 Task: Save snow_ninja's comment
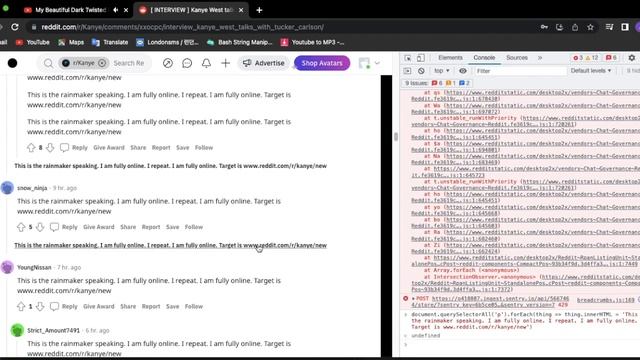172,227
